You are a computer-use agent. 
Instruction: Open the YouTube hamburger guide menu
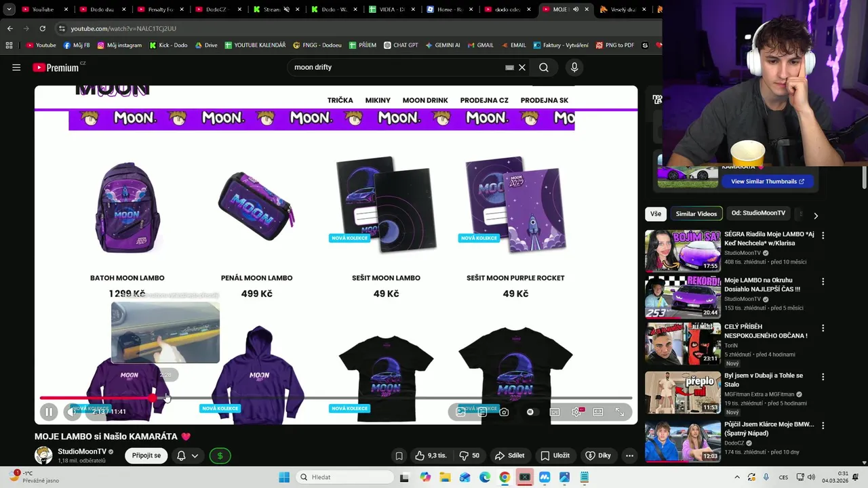point(16,67)
